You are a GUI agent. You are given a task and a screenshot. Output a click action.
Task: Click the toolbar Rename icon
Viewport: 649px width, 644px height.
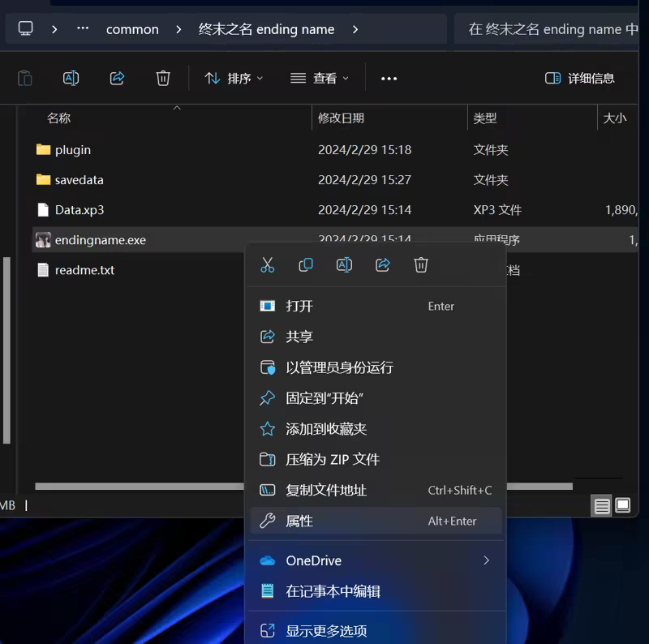coord(71,78)
